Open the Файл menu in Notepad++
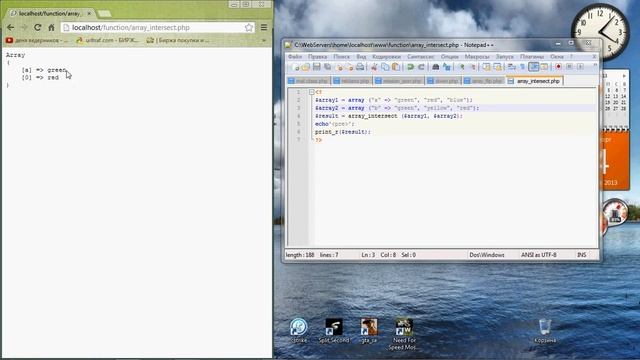Screen dimensions: 640x360 point(295,57)
